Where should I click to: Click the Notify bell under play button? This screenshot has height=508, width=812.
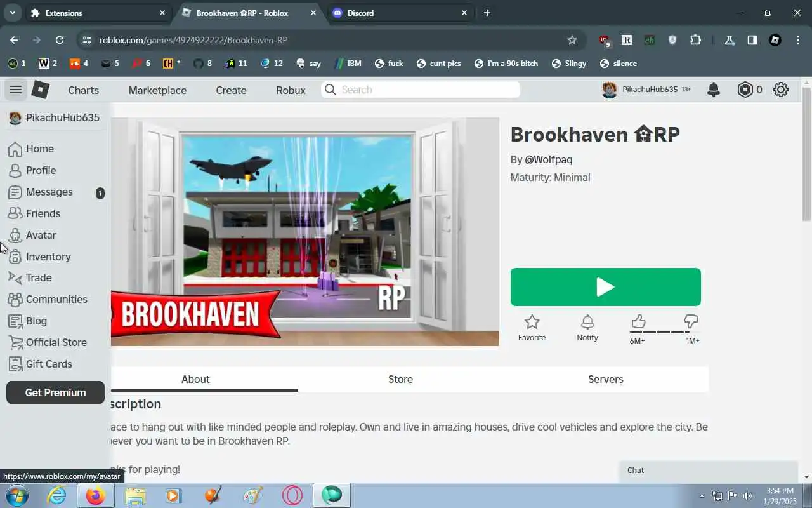587,322
